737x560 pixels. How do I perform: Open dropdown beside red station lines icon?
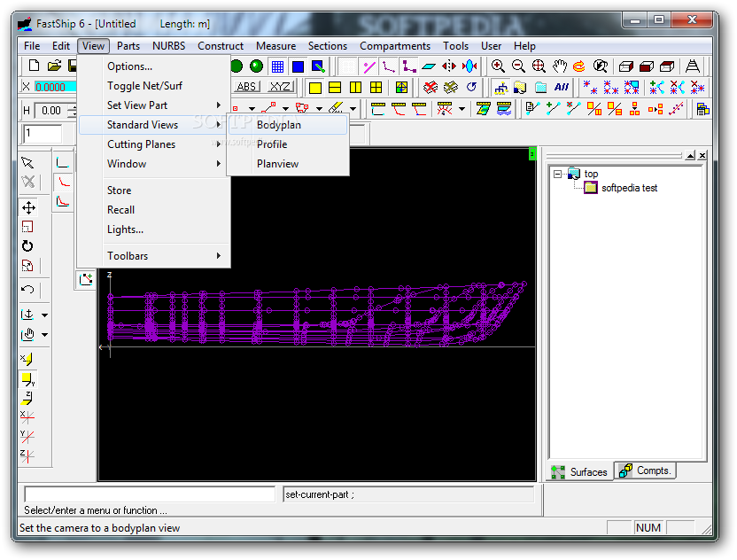point(462,109)
